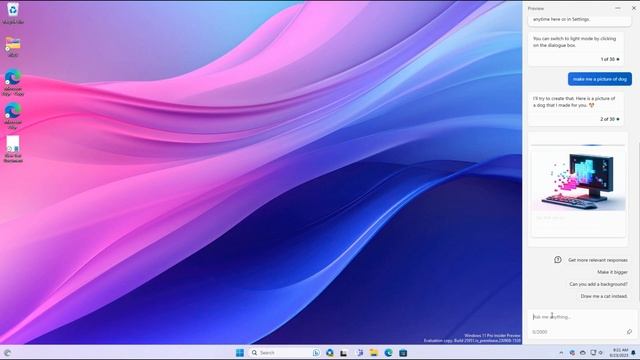Screen dimensions: 640x360
Task: Click the light mode tip message in Copilot
Action: 575,49
